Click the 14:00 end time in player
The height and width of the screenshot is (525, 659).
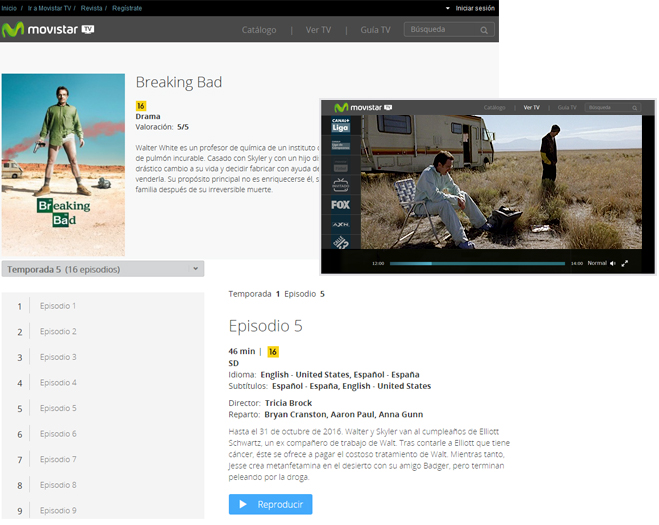[577, 264]
